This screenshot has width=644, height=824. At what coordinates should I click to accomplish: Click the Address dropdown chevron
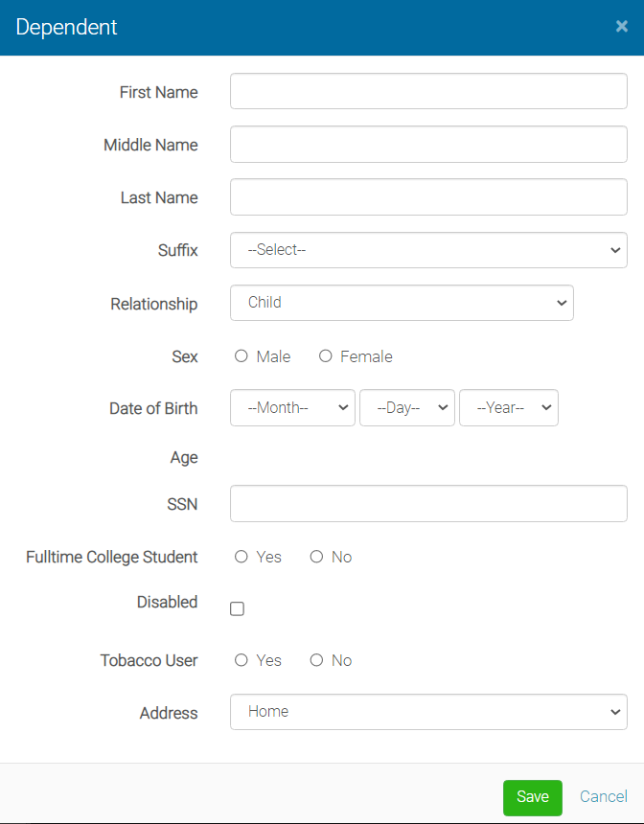(x=616, y=711)
